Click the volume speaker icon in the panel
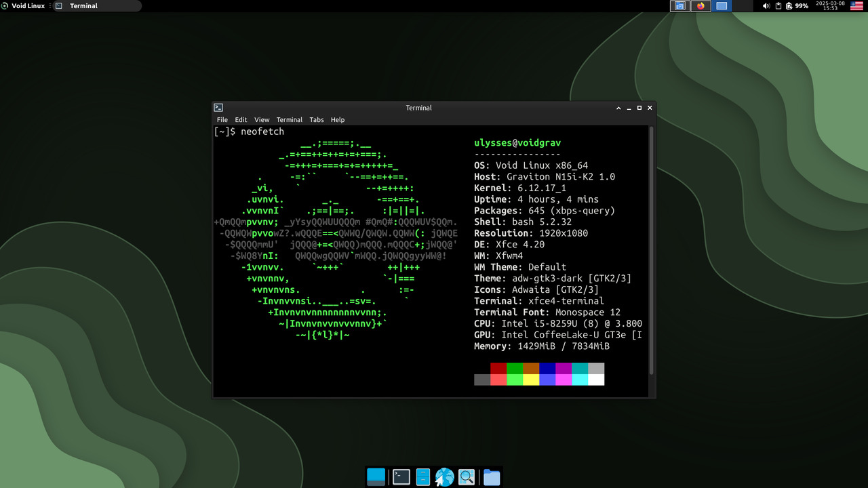868x488 pixels. pos(766,6)
